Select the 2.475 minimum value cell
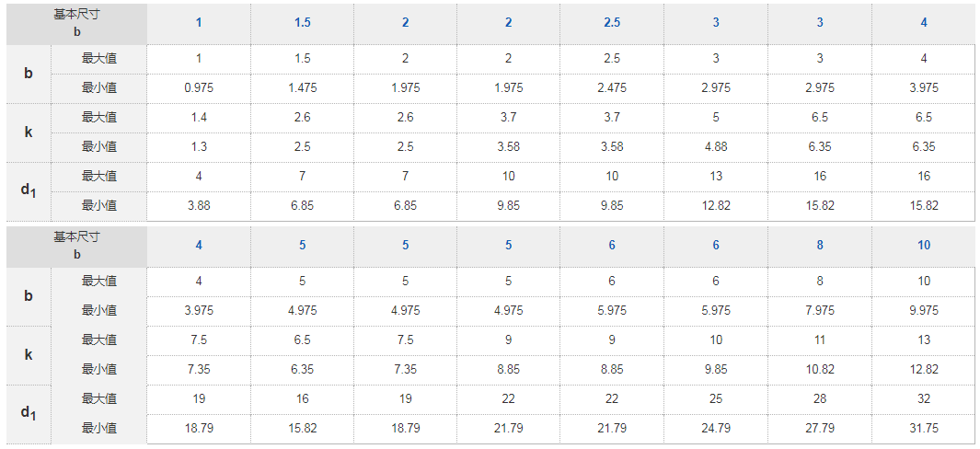The image size is (980, 449). click(612, 88)
